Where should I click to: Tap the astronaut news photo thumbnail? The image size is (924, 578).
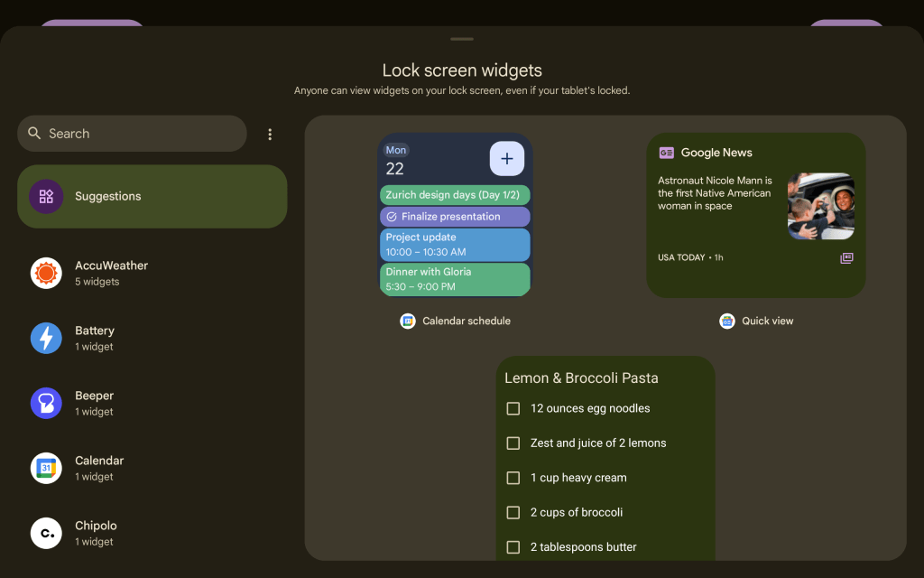[x=820, y=206]
